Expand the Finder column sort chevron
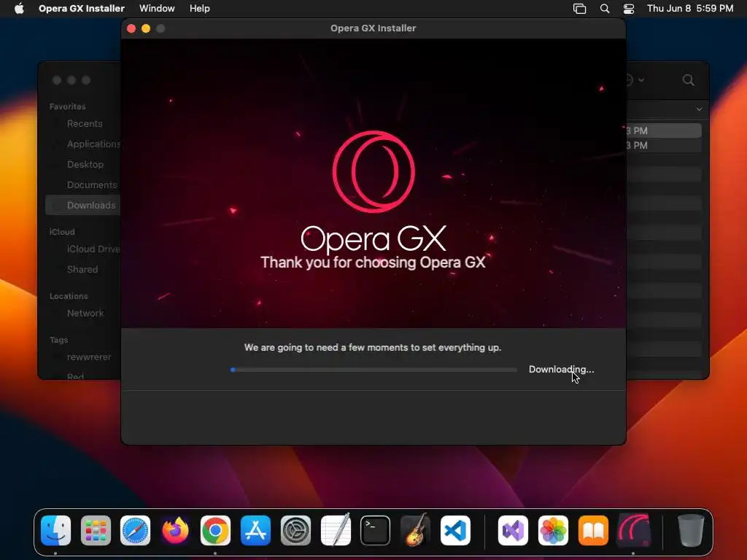The height and width of the screenshot is (560, 747). (699, 109)
